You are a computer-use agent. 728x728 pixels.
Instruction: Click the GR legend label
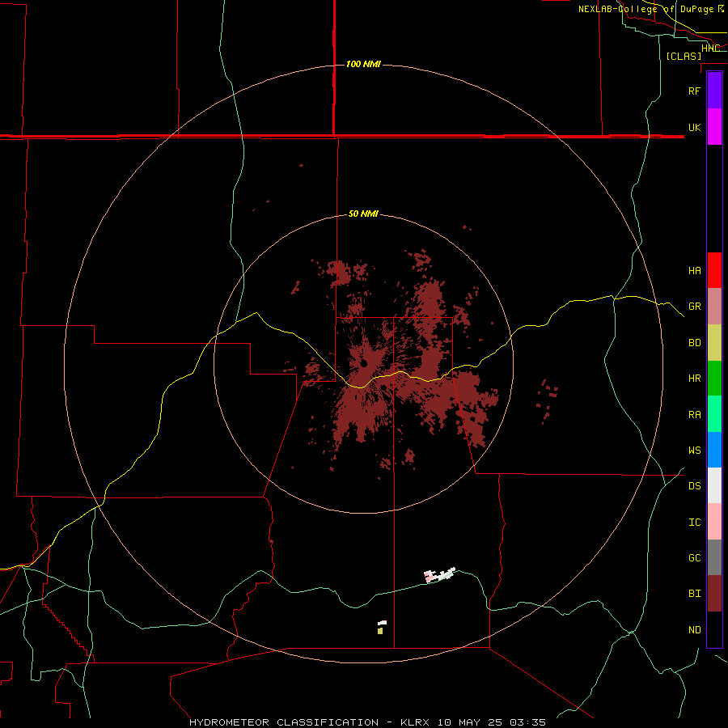pos(694,307)
